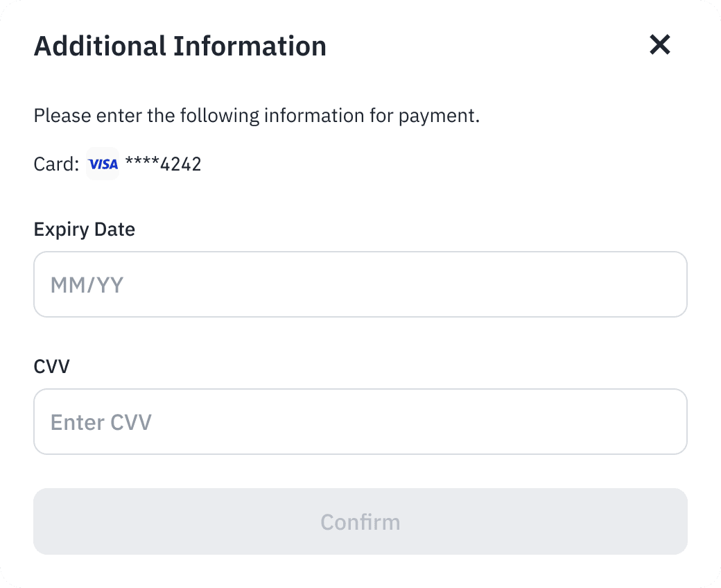Click into the Enter CVV field

(360, 422)
